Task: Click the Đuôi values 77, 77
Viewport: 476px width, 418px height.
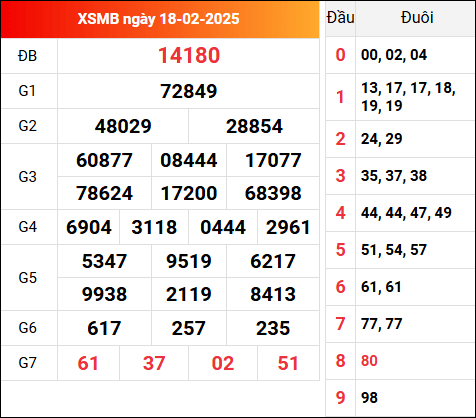Action: 382,324
